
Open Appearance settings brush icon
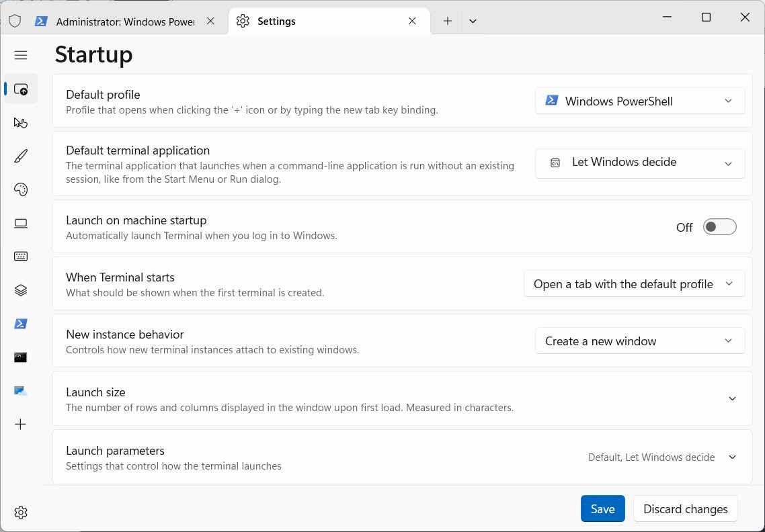pyautogui.click(x=21, y=156)
